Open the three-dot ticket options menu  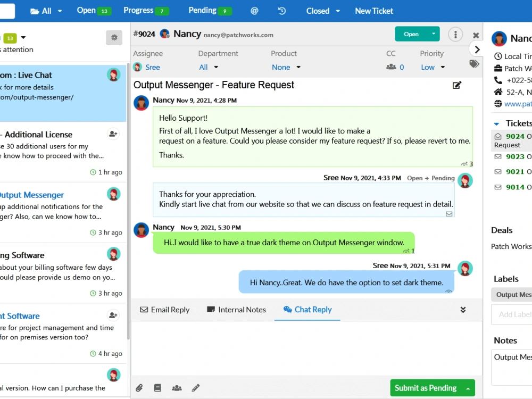[x=455, y=34]
